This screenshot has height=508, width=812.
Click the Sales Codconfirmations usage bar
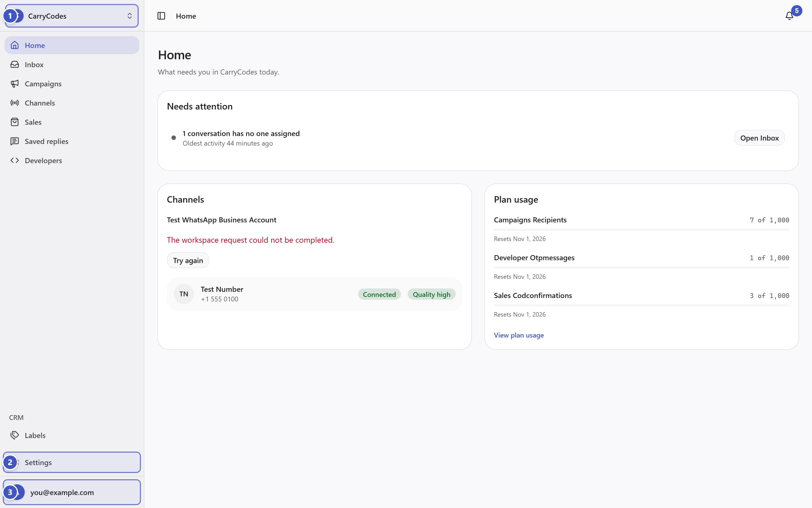[x=641, y=305]
